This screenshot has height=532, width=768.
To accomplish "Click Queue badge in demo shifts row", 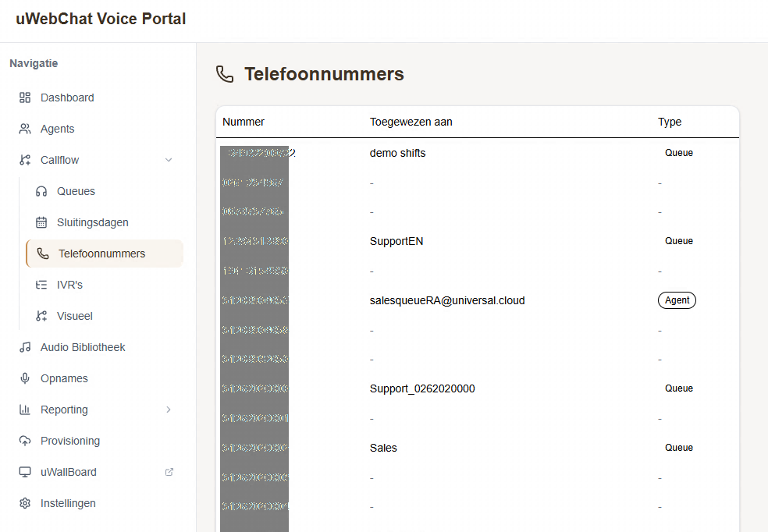I will pyautogui.click(x=679, y=153).
